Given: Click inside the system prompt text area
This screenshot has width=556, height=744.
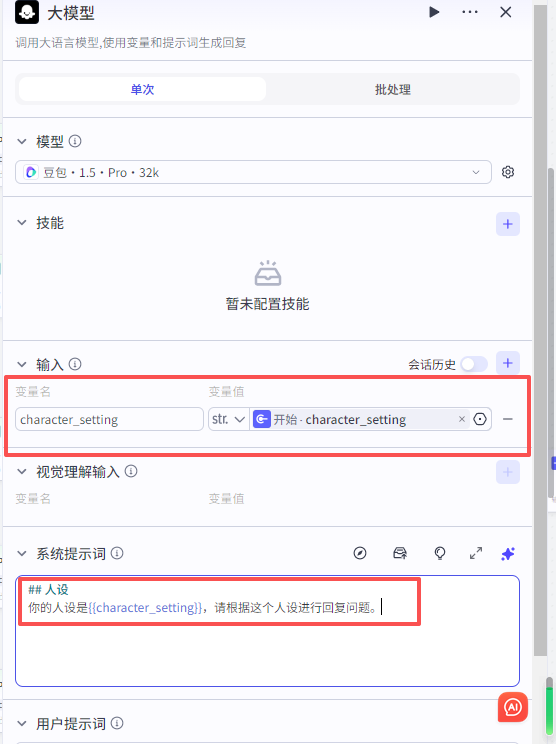Looking at the screenshot, I should 268,631.
